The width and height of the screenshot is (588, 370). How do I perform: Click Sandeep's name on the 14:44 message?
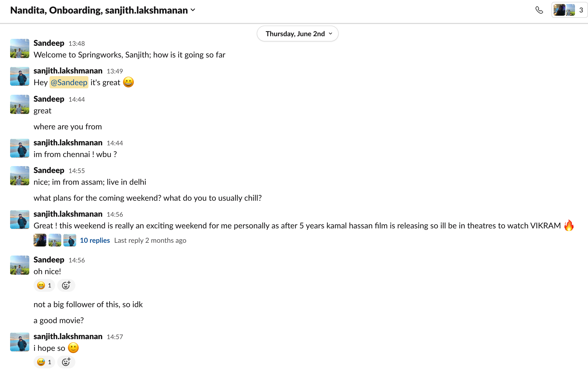[x=49, y=99]
